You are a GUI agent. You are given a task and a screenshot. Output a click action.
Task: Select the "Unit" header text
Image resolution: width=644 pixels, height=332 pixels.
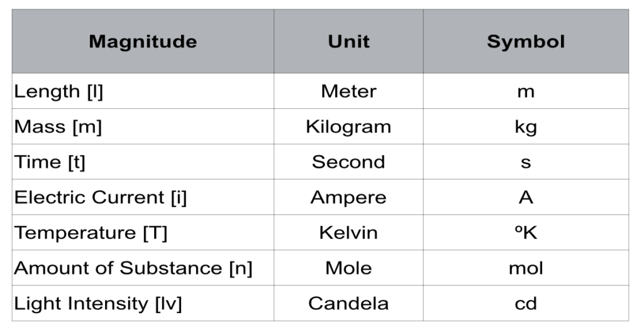coord(348,42)
